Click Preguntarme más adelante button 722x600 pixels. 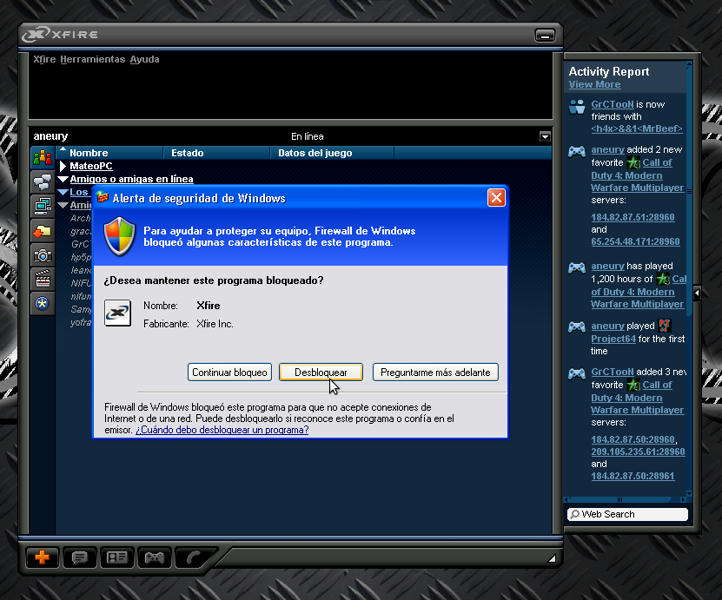[435, 372]
